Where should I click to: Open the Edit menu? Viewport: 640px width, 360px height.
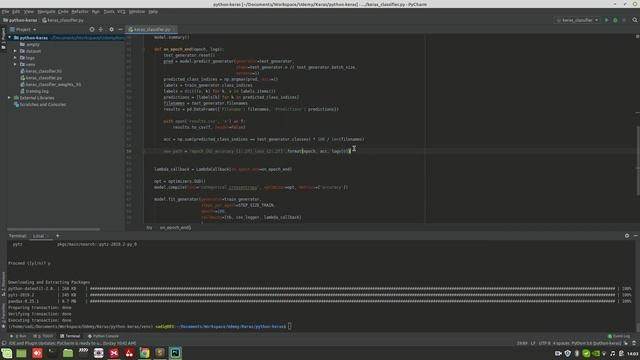[x=16, y=11]
